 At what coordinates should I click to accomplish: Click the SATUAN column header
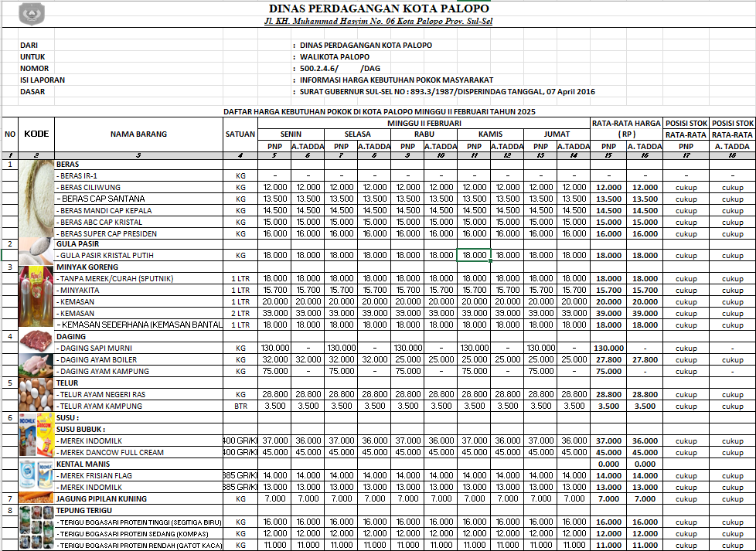pos(240,134)
